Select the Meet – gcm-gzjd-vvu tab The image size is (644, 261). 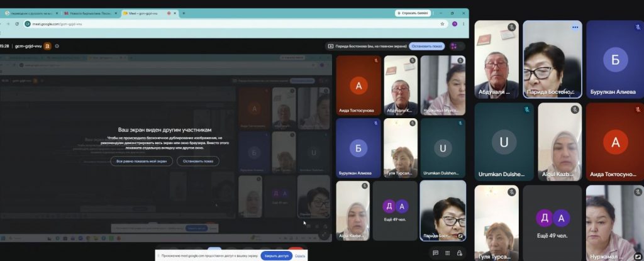[150, 13]
